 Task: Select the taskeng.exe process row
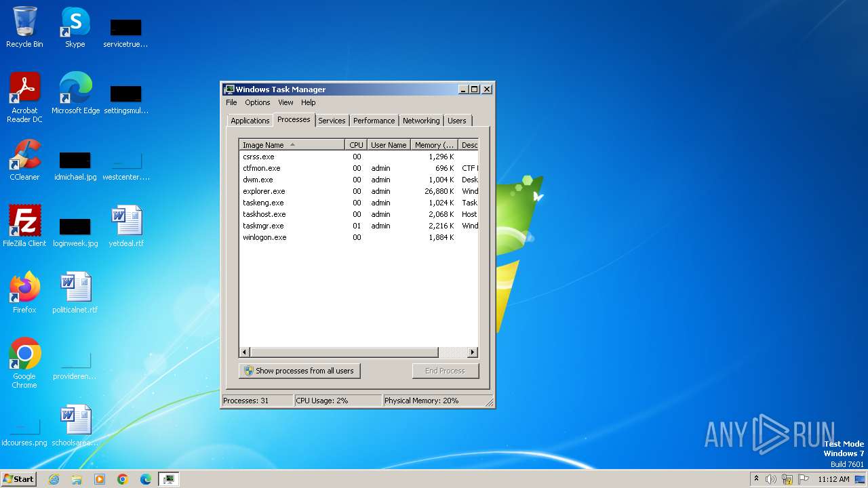pos(359,203)
